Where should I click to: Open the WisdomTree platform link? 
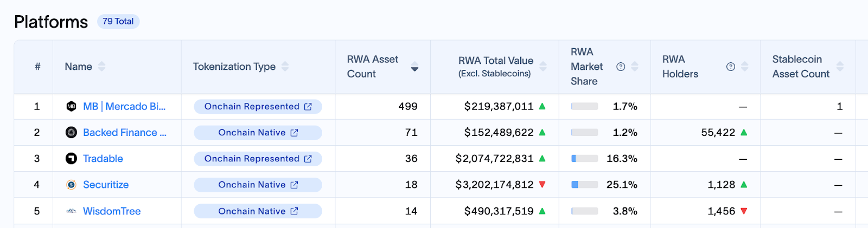(112, 211)
